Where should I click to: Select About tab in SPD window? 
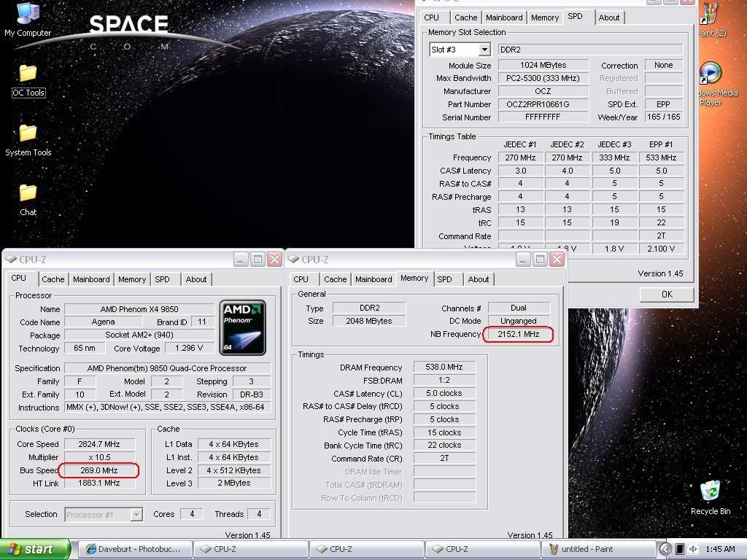(609, 17)
